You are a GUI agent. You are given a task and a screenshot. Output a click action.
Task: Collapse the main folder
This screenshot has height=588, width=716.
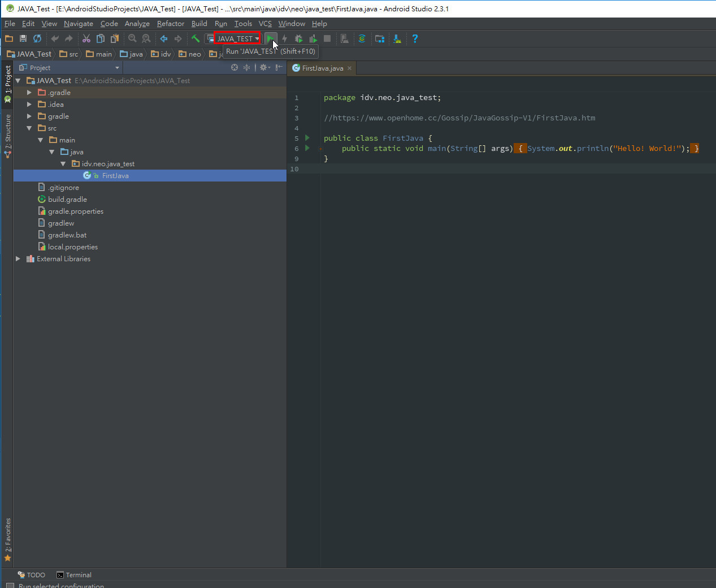click(x=41, y=140)
